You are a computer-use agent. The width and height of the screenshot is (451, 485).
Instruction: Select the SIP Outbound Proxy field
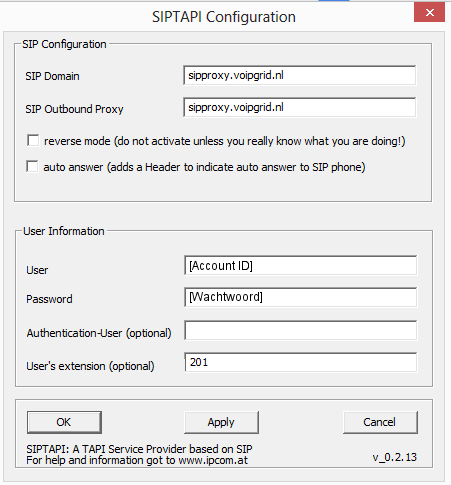point(300,107)
